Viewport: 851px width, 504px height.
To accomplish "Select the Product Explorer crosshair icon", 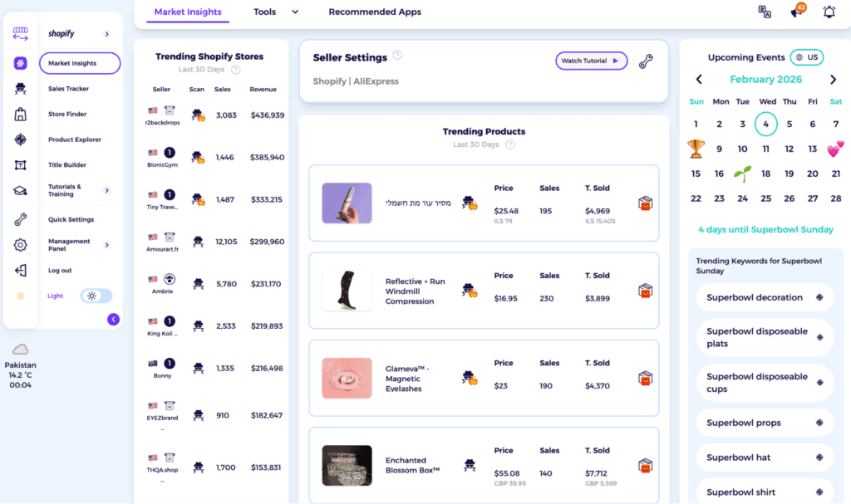I will (x=20, y=139).
